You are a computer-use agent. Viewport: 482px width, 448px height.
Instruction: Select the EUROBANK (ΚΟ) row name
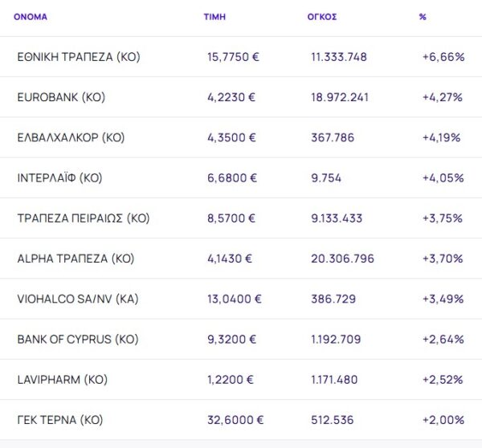(x=61, y=97)
